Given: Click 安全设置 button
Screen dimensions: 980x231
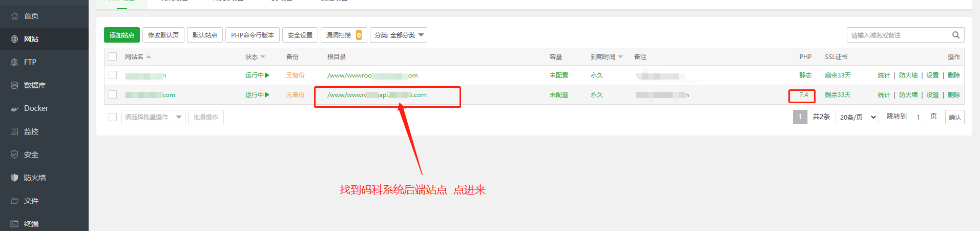Looking at the screenshot, I should (300, 35).
